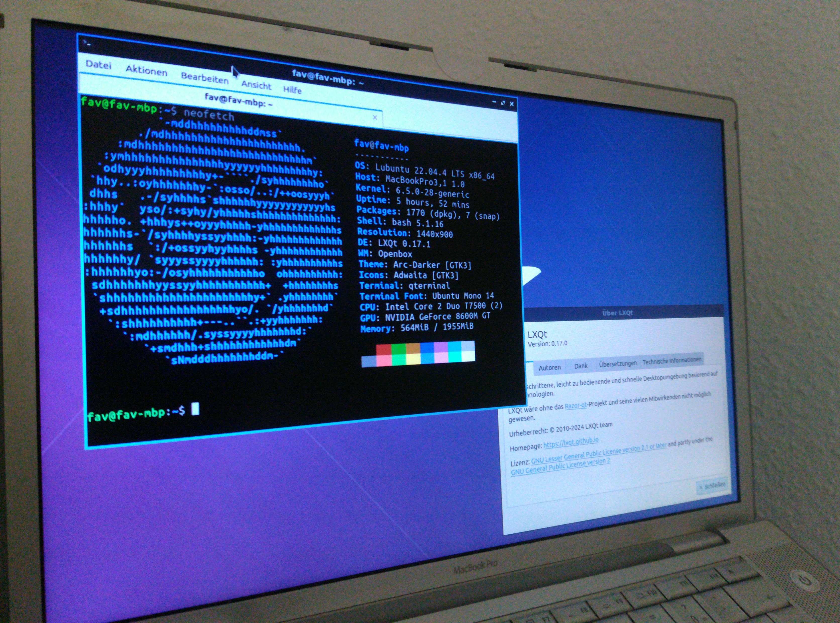Select the Theme line Arc-Darker [GTK3]
This screenshot has height=623, width=840.
tap(415, 265)
